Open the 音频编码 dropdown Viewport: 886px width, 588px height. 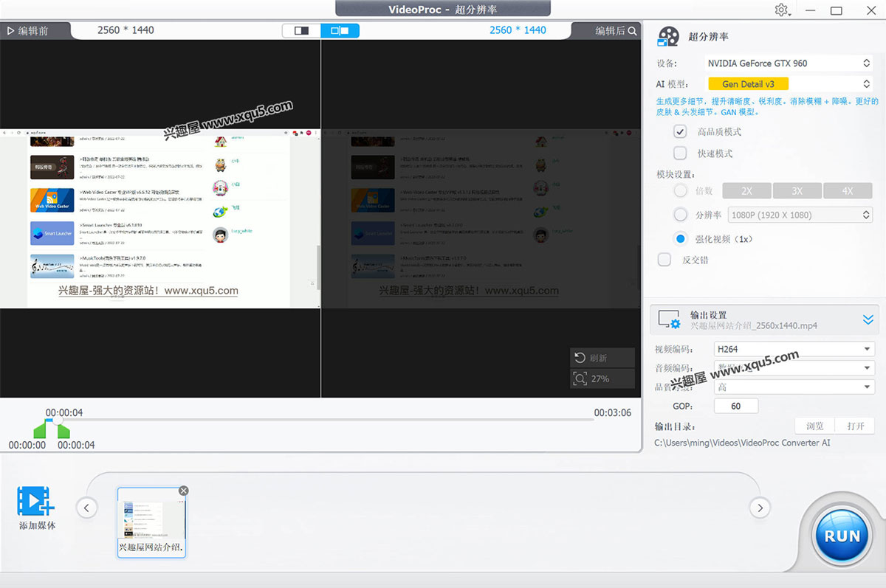[794, 368]
